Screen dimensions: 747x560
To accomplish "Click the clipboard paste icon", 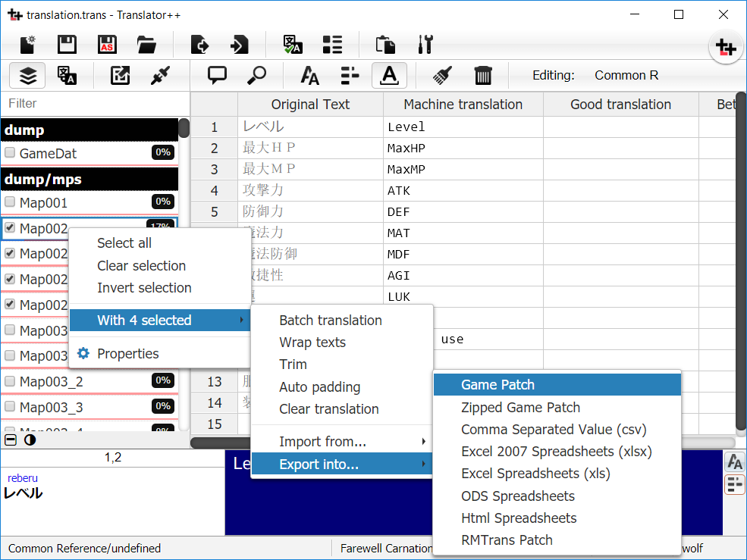I will [x=385, y=45].
